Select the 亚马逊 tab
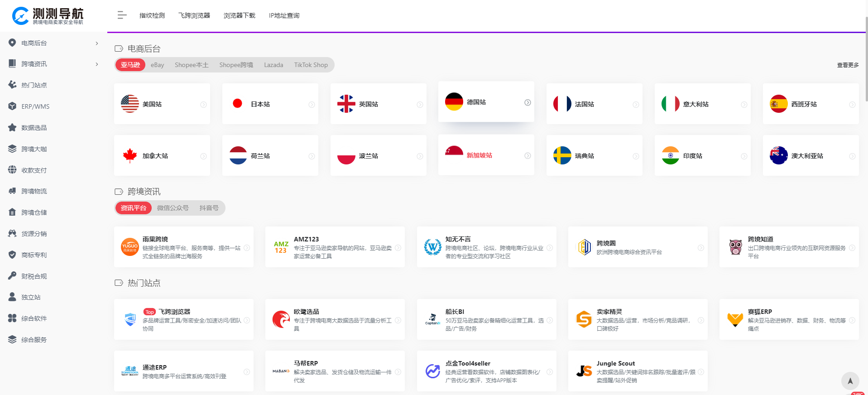868x395 pixels. pyautogui.click(x=130, y=65)
